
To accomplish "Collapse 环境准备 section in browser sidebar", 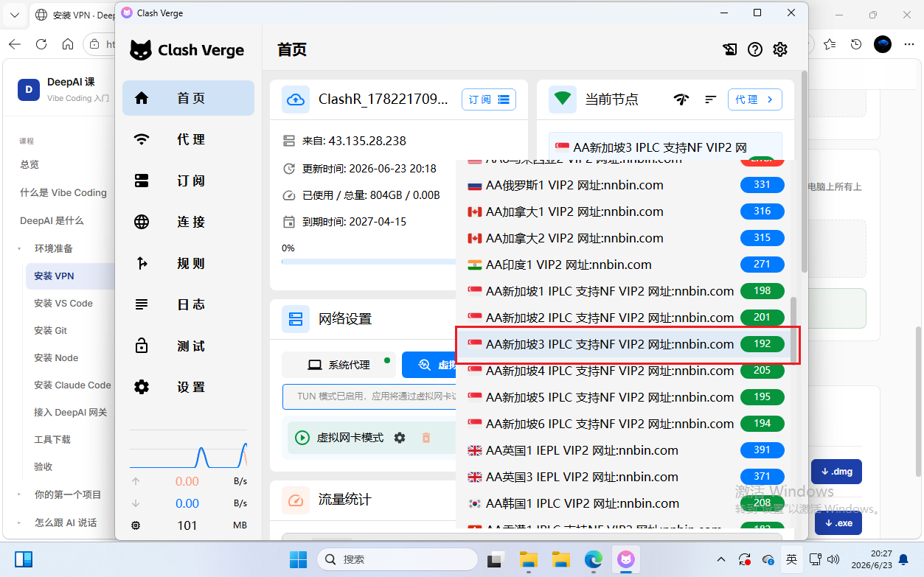I will coord(20,249).
